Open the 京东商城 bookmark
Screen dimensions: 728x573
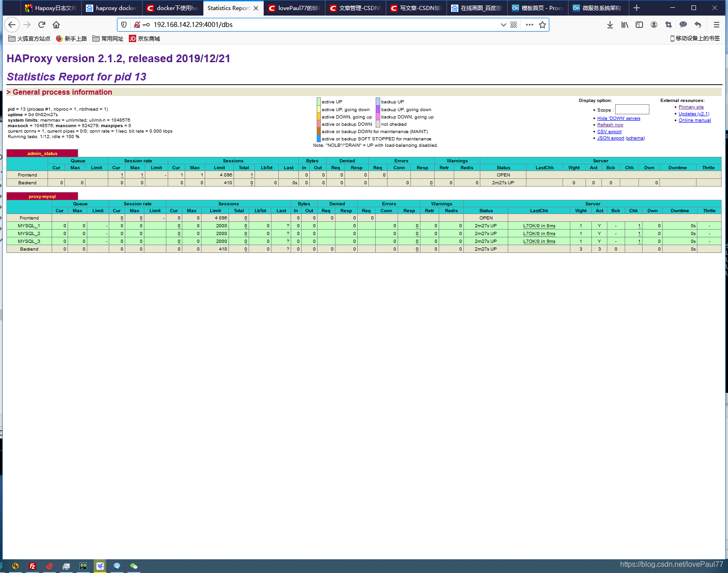[x=144, y=38]
